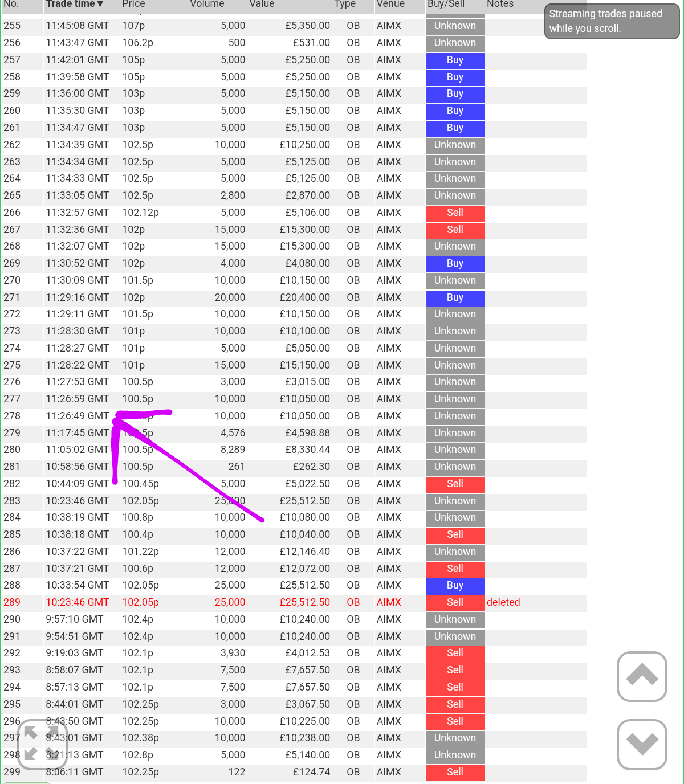This screenshot has width=684, height=784.
Task: Select the price 101.22p
Action: click(x=140, y=552)
